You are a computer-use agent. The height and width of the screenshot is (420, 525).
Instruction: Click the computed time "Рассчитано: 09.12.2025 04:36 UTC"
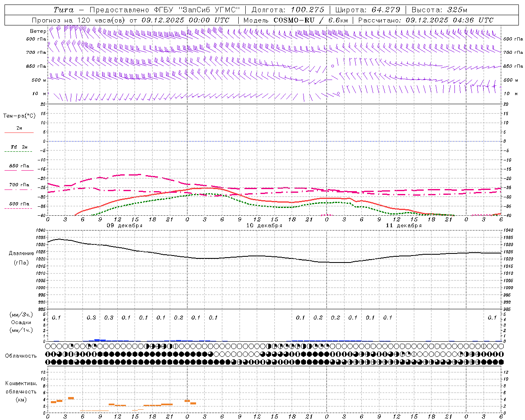(426, 20)
